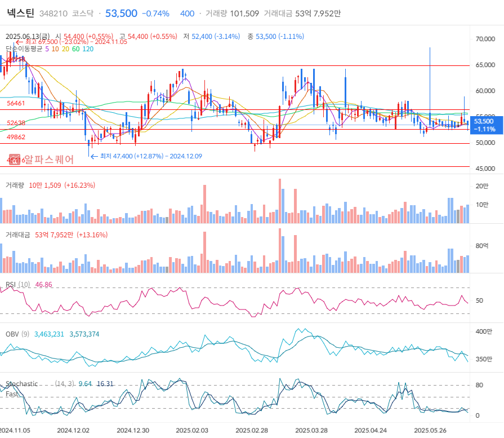504x438 pixels.
Task: Click the 최저 47,400 low annotation
Action: [146, 156]
